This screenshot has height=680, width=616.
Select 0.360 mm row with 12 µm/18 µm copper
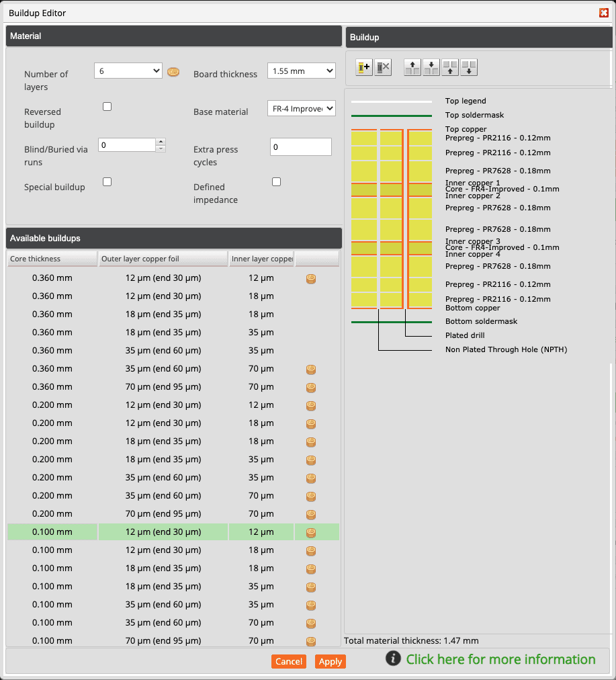coord(173,296)
